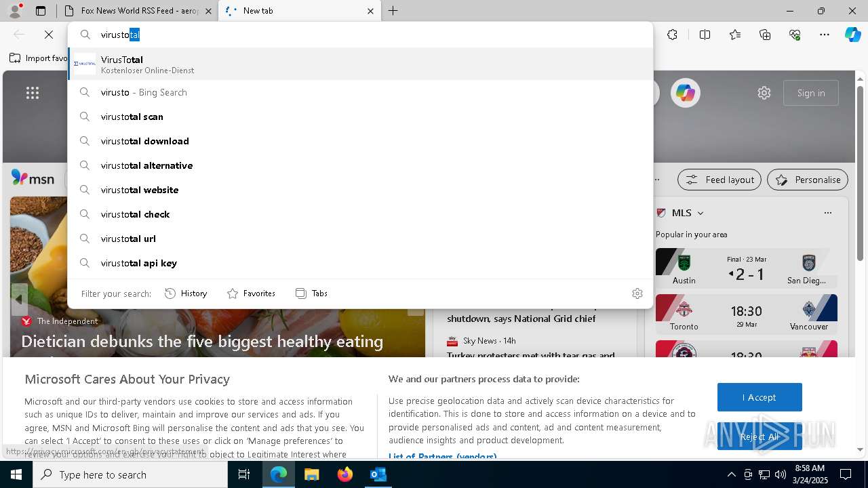Close the Fox News RSS Feed tab

point(208,11)
